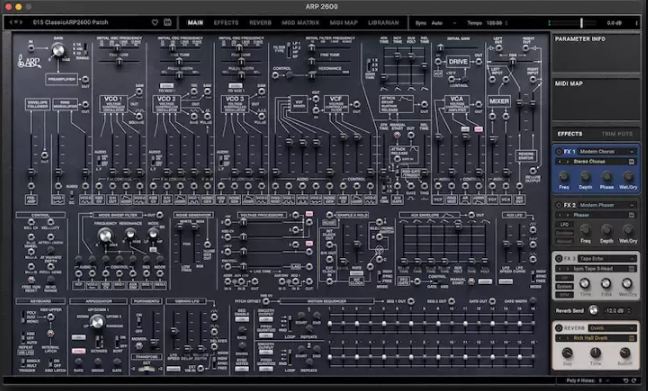The width and height of the screenshot is (648, 391).
Task: Click the VCF module block
Action: click(x=336, y=104)
